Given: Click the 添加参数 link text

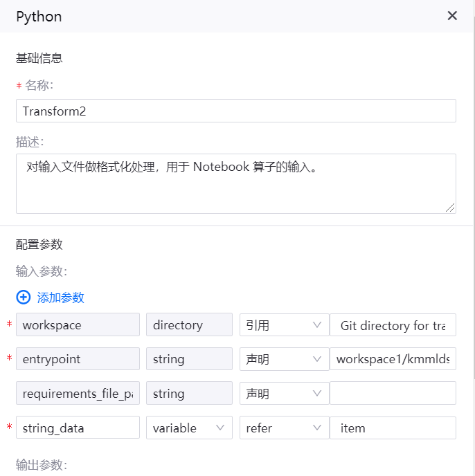Looking at the screenshot, I should coord(61,297).
